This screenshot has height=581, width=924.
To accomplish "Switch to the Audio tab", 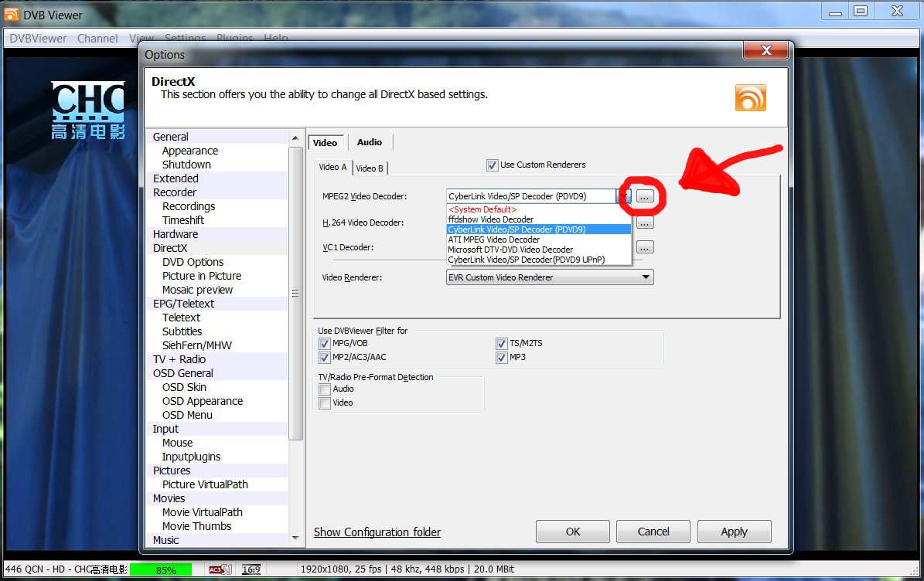I will coord(370,142).
